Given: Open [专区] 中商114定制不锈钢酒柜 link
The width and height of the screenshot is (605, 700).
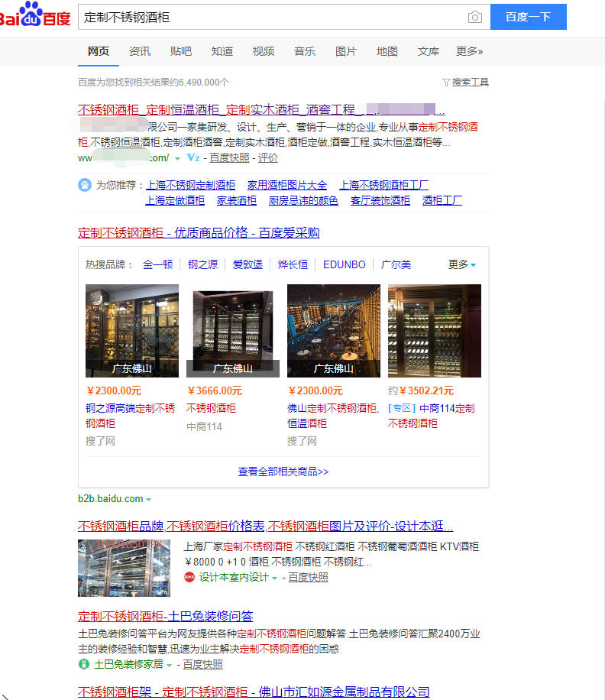Looking at the screenshot, I should [x=432, y=416].
